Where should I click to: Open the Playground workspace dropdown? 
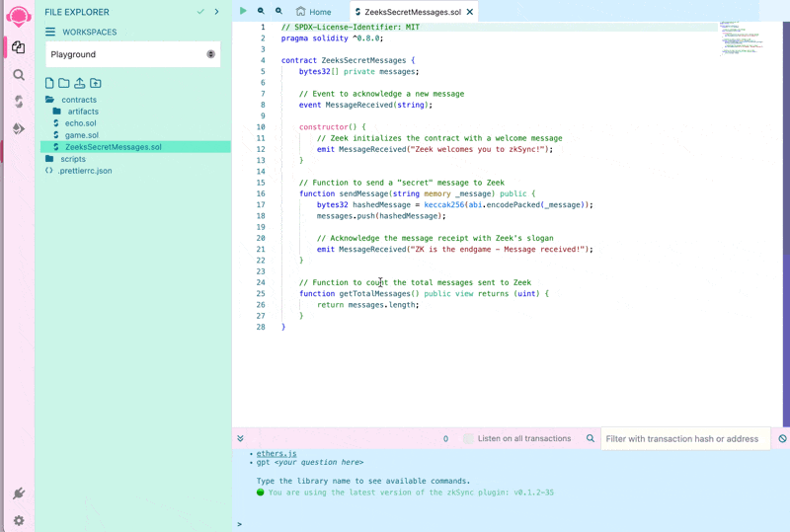(x=133, y=54)
